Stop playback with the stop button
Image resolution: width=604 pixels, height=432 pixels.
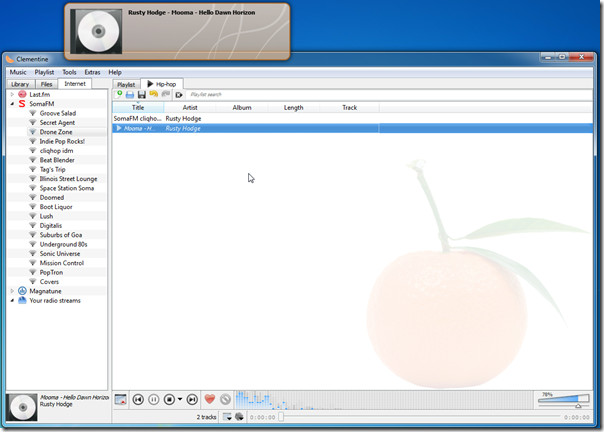tap(169, 400)
